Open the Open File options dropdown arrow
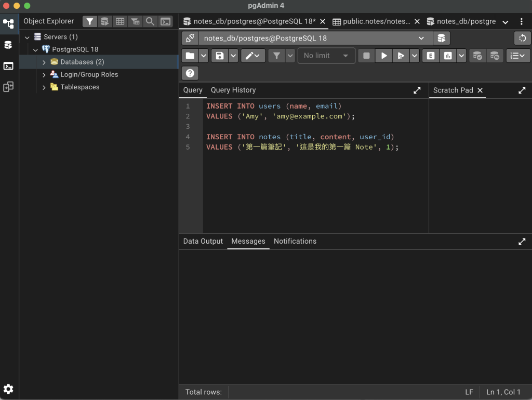The image size is (532, 400). coord(203,56)
